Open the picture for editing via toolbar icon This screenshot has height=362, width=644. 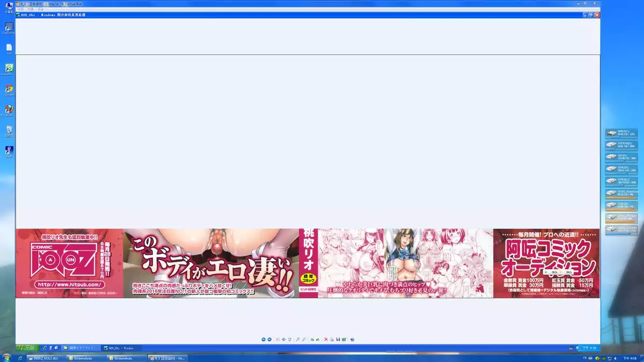(344, 339)
